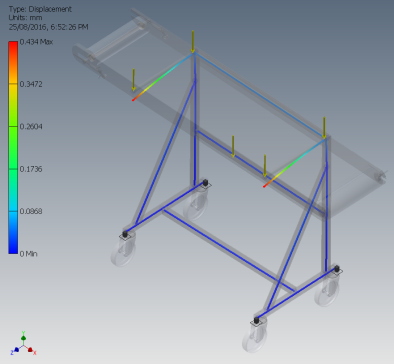Click the XYZ axis triad indicator

23,344
